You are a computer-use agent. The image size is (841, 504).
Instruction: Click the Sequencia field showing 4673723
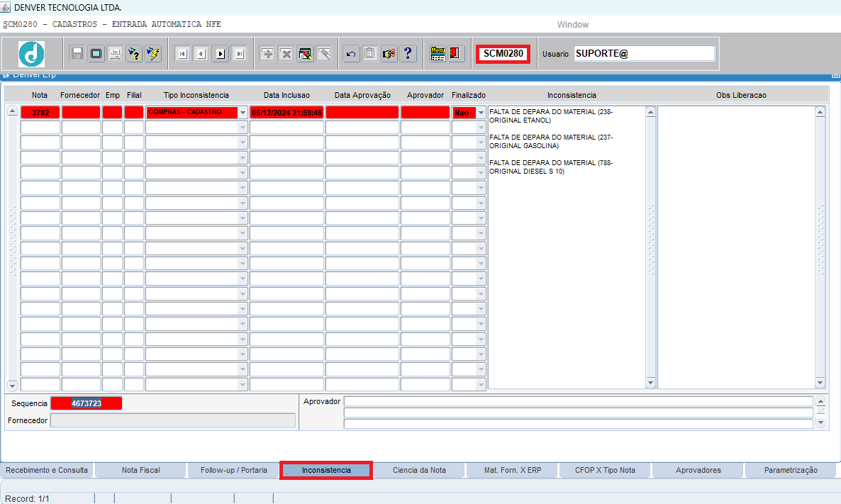click(x=87, y=403)
